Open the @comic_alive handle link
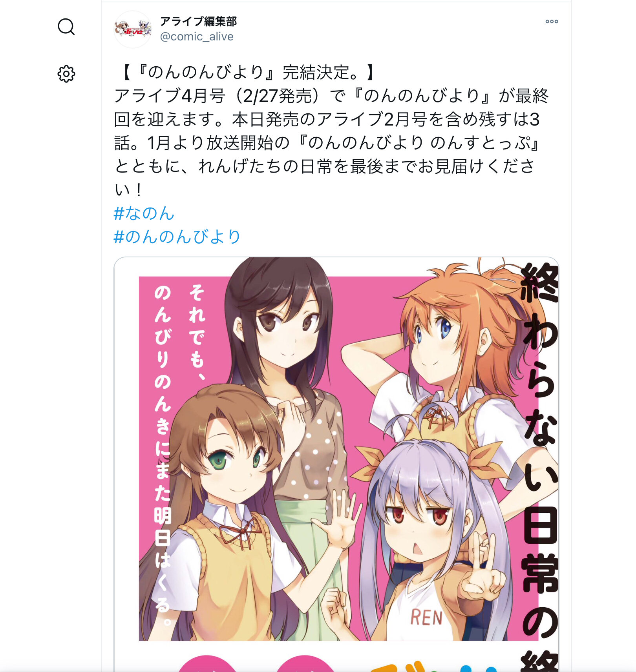Screen dimensions: 636x672 point(197,36)
